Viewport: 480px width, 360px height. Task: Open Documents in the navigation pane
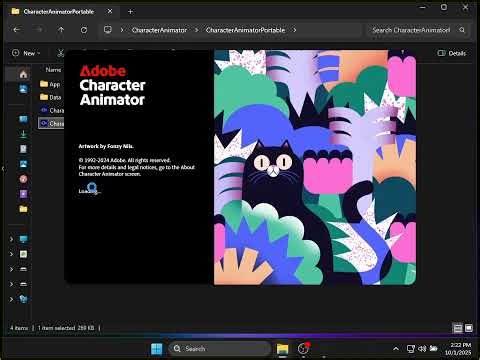[23, 149]
